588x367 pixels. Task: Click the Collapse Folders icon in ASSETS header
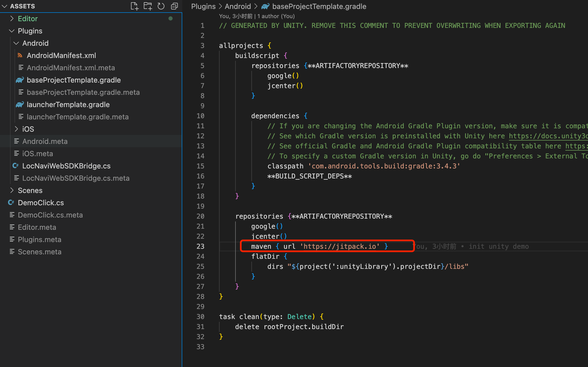(x=174, y=6)
